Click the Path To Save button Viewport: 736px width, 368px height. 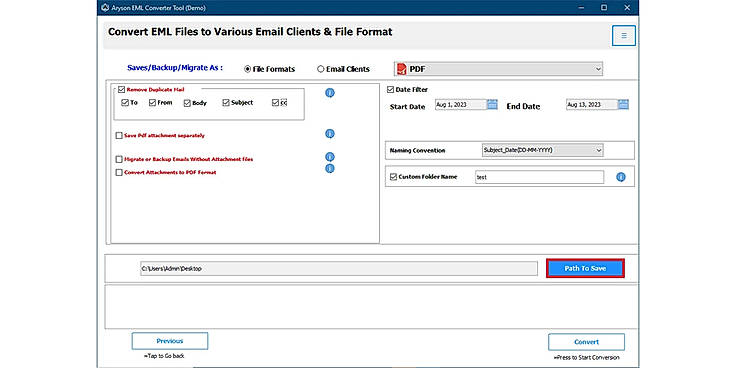[x=585, y=268]
